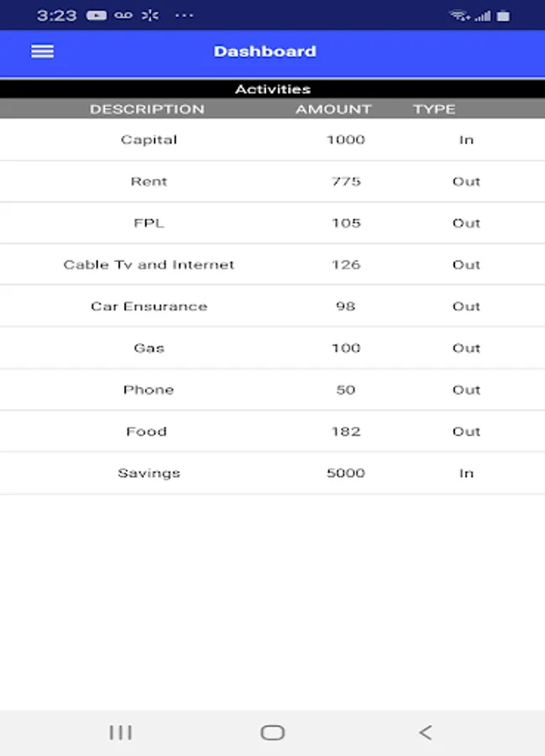Tap the Recent Apps button in the navigation bar
The image size is (545, 756).
[x=121, y=732]
